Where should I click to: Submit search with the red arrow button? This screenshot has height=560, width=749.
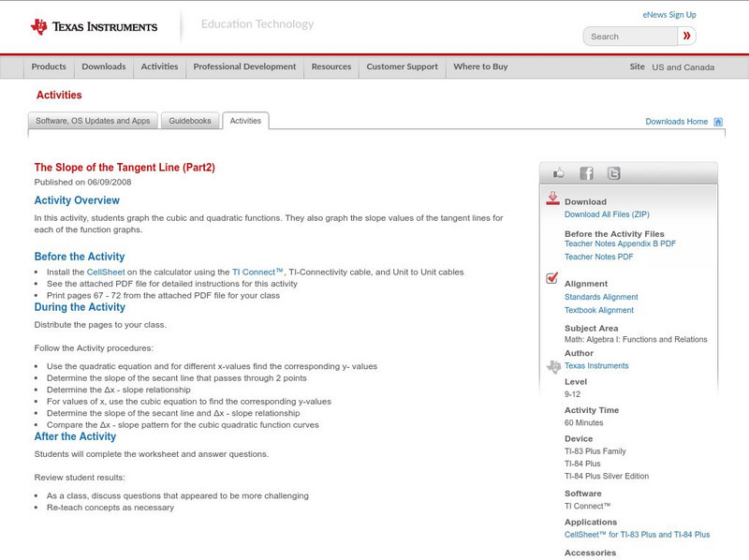[x=686, y=36]
